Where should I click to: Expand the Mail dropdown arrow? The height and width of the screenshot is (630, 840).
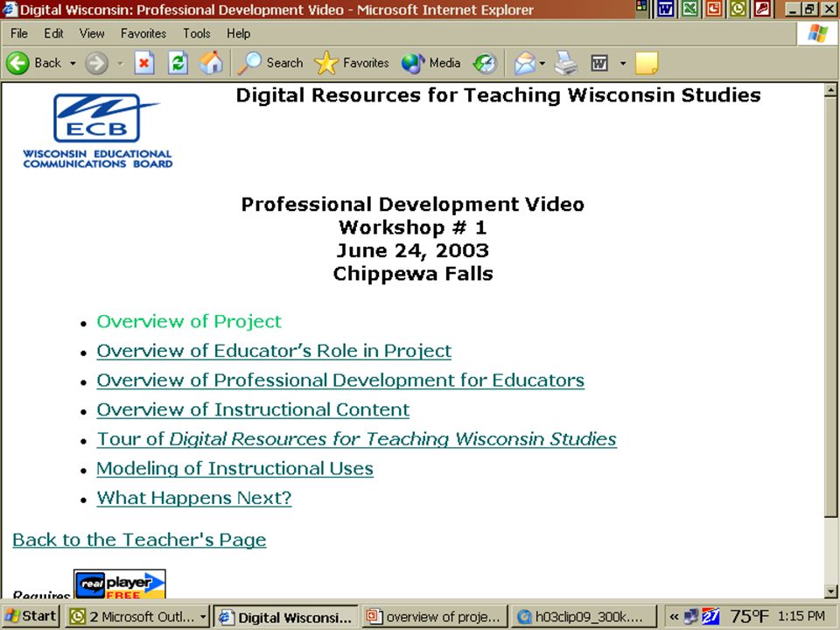(x=542, y=63)
